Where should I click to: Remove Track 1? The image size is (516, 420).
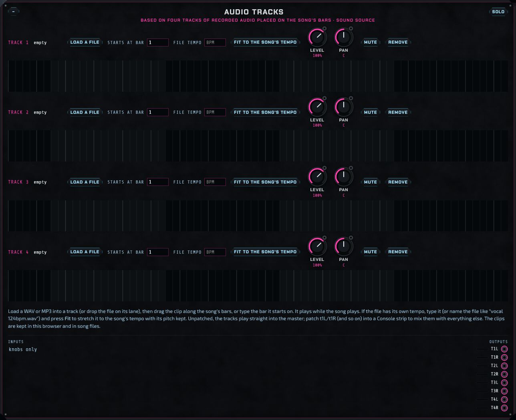click(x=398, y=42)
